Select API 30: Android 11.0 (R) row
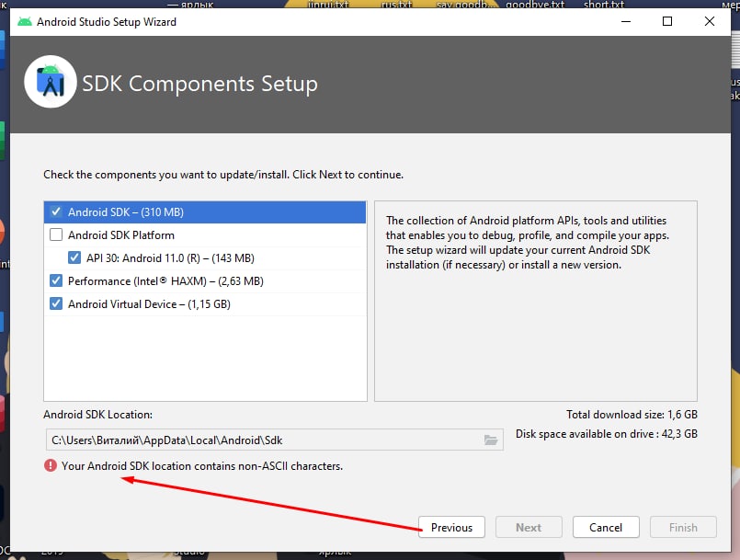 205,258
